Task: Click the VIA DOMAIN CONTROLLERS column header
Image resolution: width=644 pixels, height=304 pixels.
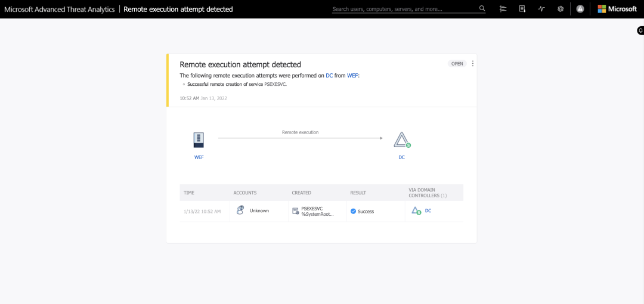Action: [428, 193]
